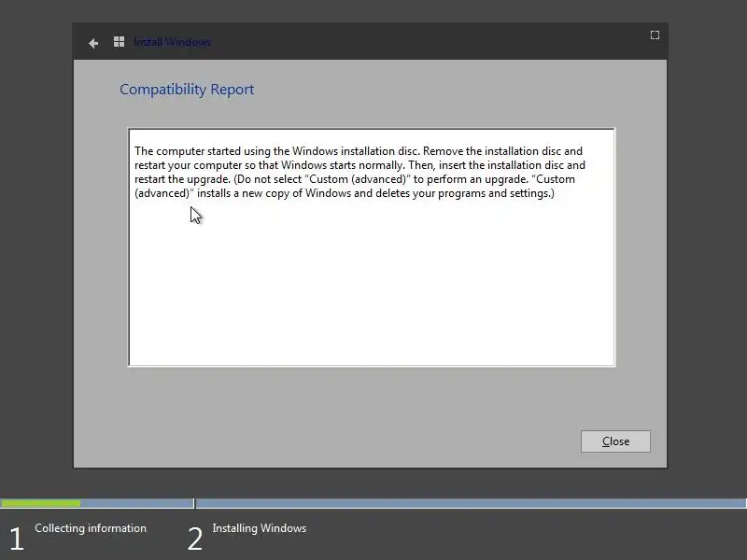Image resolution: width=747 pixels, height=560 pixels.
Task: Click the Installing Windows progress bar
Action: point(472,503)
